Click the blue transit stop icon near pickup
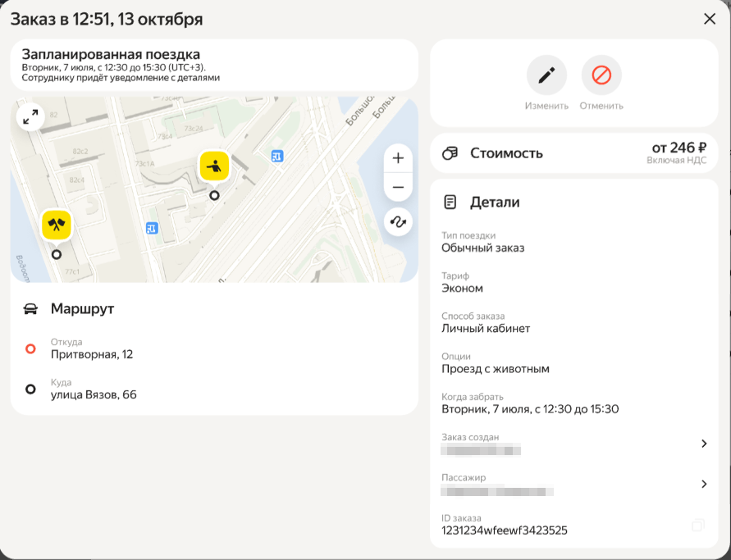Image resolution: width=731 pixels, height=560 pixels. click(277, 156)
